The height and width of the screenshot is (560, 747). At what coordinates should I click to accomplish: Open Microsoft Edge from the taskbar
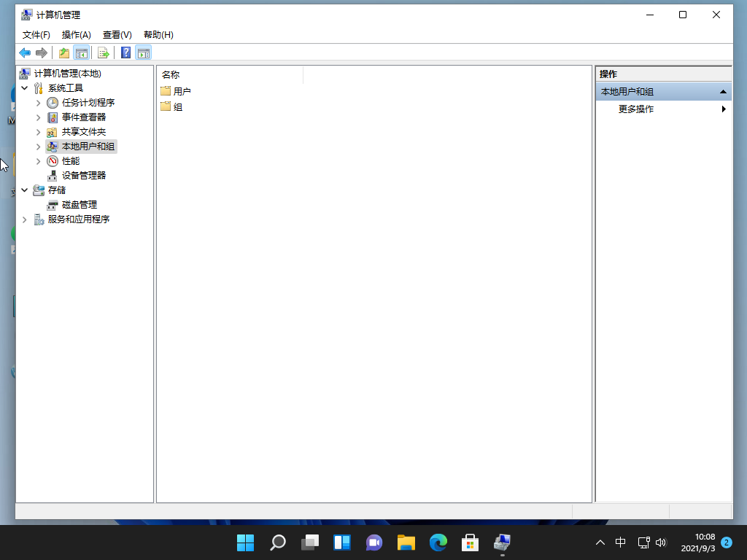coord(438,542)
